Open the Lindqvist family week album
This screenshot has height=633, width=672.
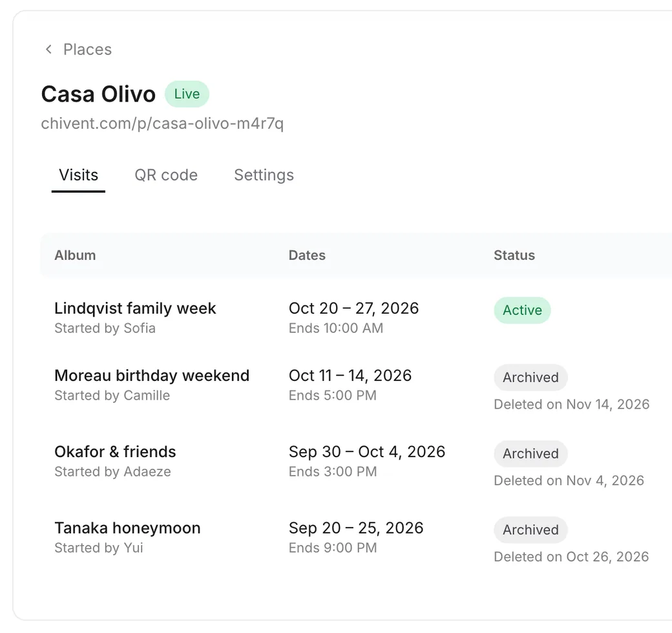(x=135, y=308)
